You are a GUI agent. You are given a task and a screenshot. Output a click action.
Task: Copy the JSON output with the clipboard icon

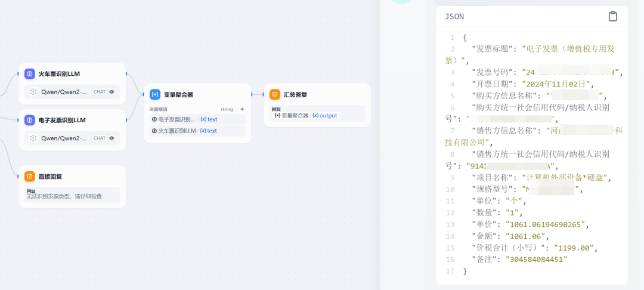tap(612, 17)
